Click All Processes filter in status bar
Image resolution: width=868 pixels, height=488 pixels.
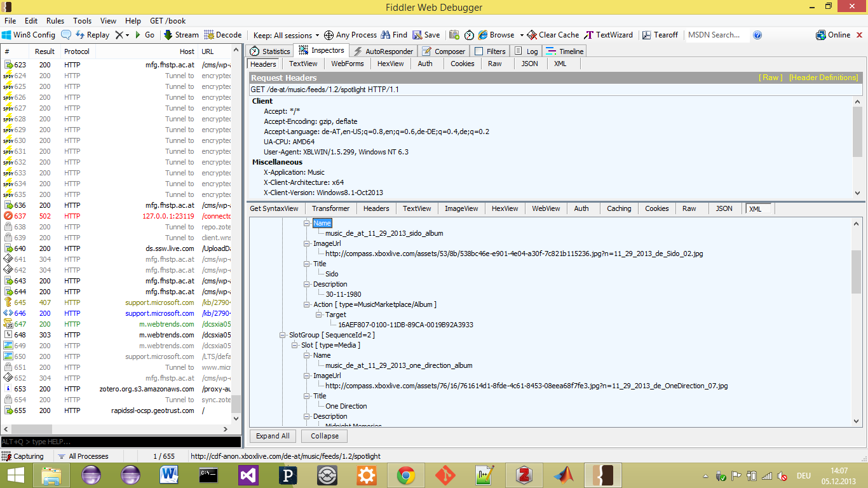pos(83,456)
